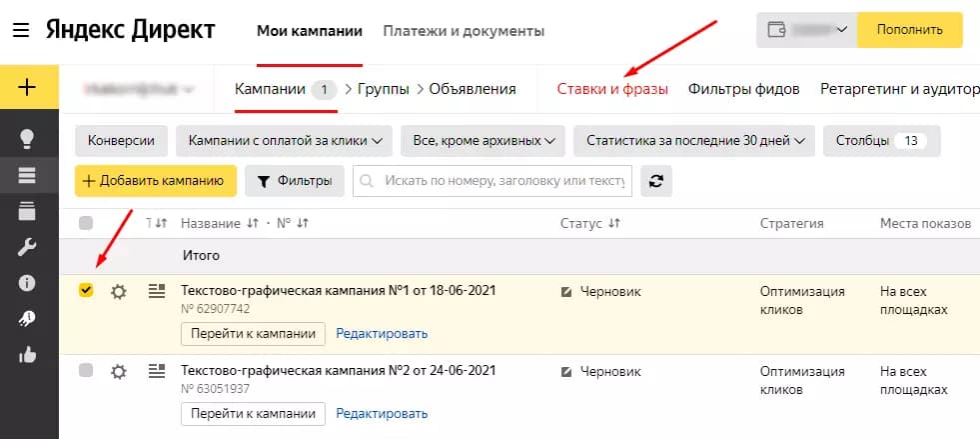This screenshot has width=980, height=439.
Task: Open the lightbulb recommendations sidebar icon
Action: [x=27, y=139]
